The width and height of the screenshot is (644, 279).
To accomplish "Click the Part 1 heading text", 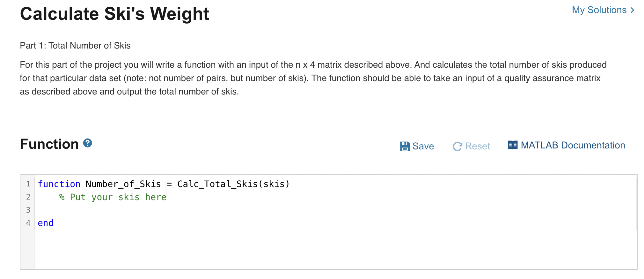I will 75,46.
